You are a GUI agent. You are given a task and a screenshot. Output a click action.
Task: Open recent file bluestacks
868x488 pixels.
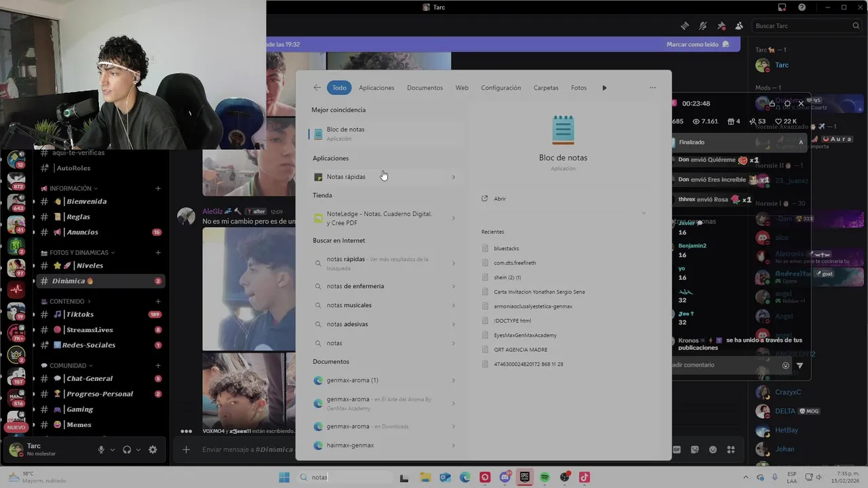506,248
